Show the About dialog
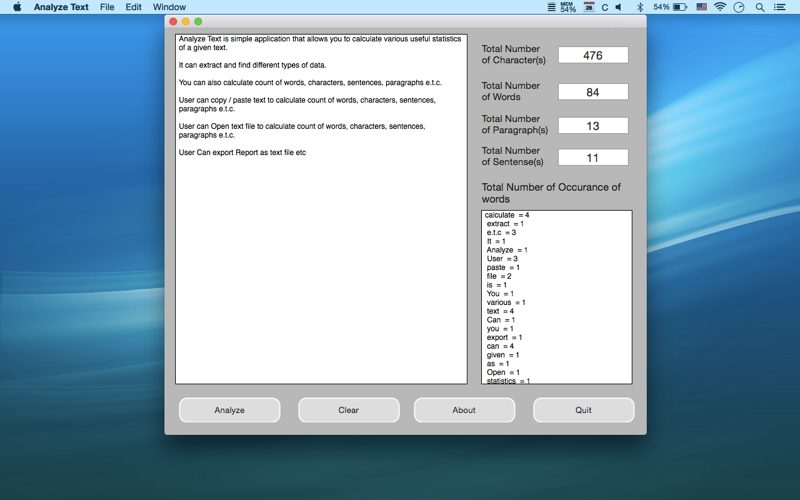Screen dimensions: 800x500 [464, 410]
